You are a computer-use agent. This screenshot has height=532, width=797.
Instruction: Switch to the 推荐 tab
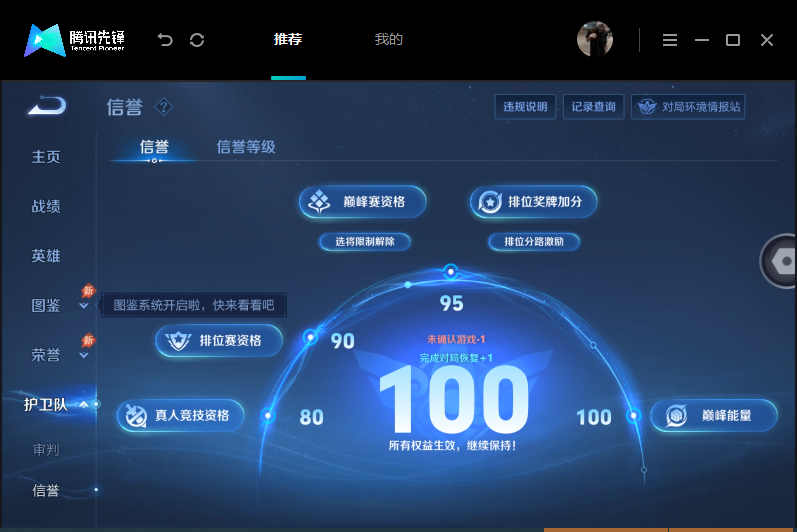(288, 39)
